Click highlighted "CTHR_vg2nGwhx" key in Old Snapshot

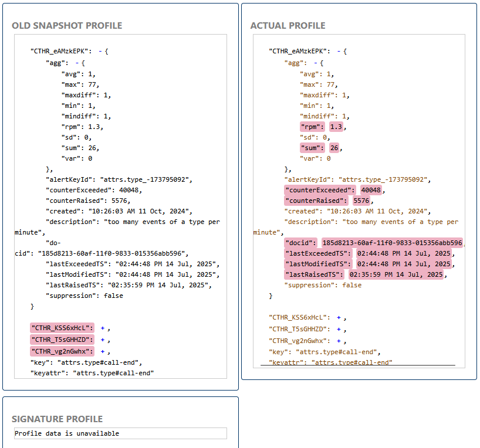[x=62, y=351]
